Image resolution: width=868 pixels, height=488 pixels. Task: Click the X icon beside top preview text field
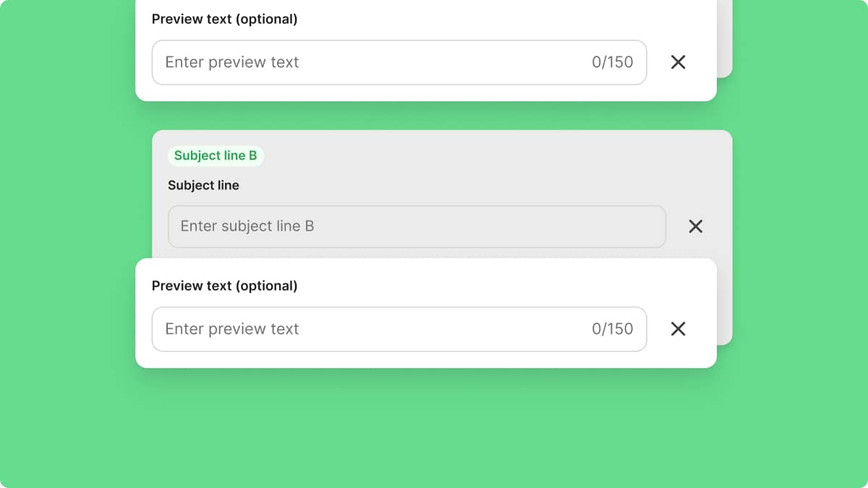point(678,62)
